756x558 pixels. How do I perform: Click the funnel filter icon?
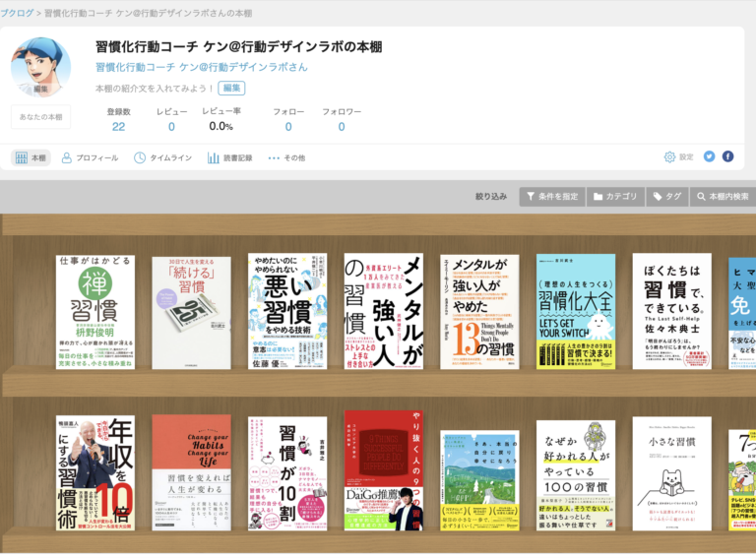click(531, 197)
